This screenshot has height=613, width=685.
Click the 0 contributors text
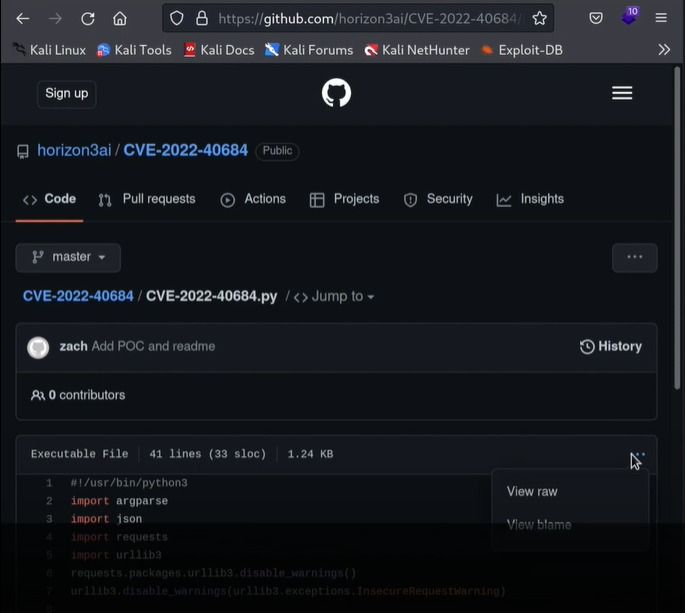coord(78,395)
